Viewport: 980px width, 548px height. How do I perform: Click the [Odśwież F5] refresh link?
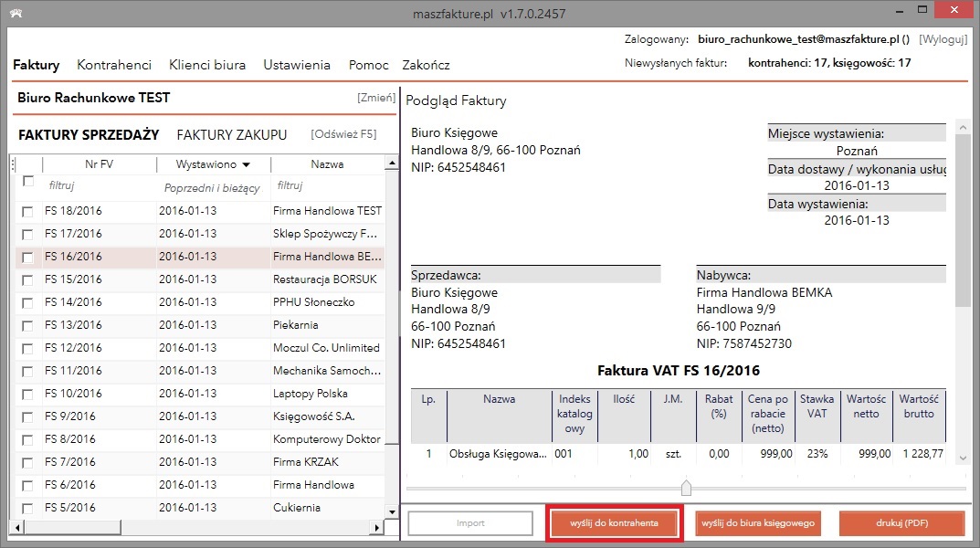point(343,134)
